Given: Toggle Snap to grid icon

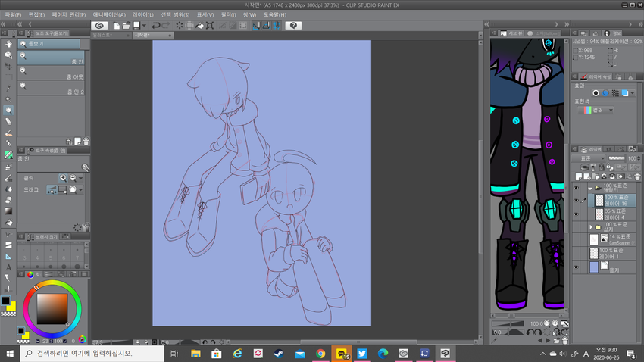Looking at the screenshot, I should pyautogui.click(x=277, y=26).
